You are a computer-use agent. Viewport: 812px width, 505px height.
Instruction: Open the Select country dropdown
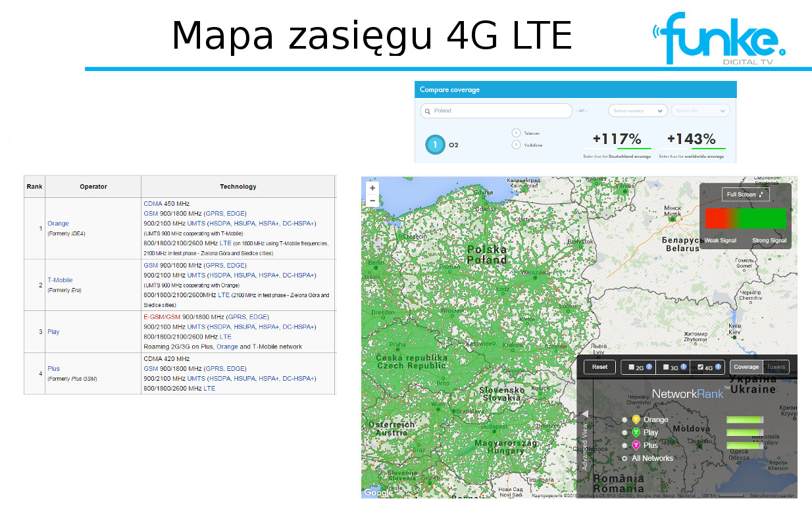[x=637, y=110]
